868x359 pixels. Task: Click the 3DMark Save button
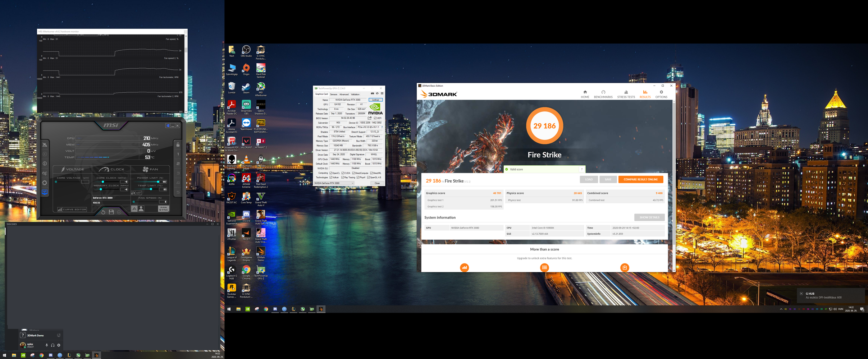click(x=608, y=179)
